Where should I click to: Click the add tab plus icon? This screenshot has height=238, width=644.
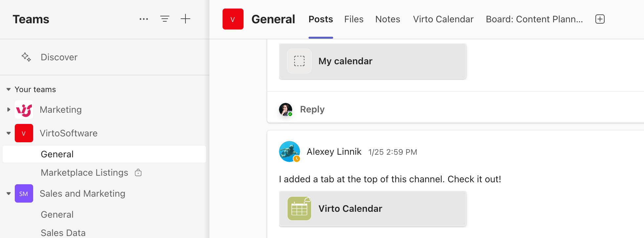pos(600,19)
